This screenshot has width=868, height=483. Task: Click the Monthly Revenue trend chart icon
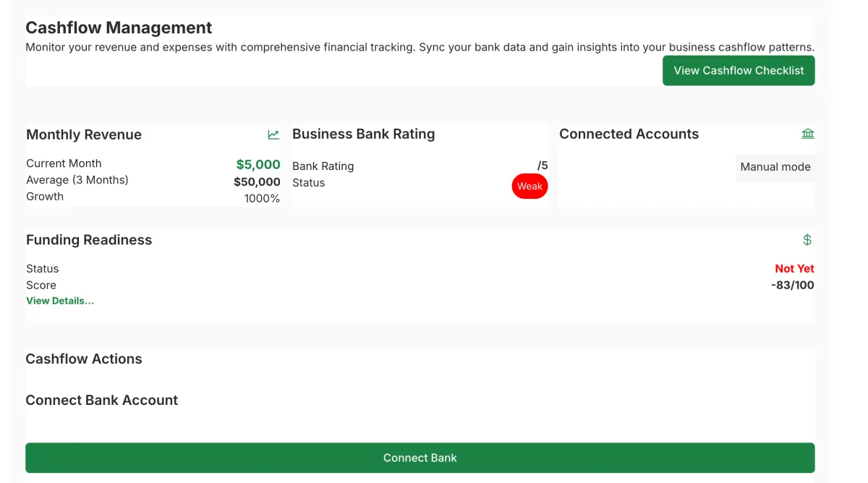point(273,134)
